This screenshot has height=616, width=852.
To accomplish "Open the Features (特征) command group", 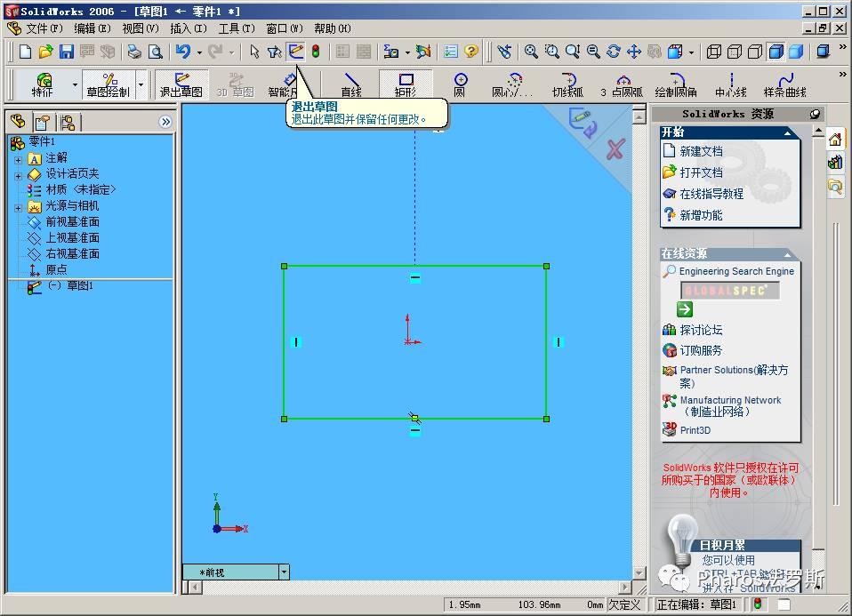I will (x=43, y=84).
